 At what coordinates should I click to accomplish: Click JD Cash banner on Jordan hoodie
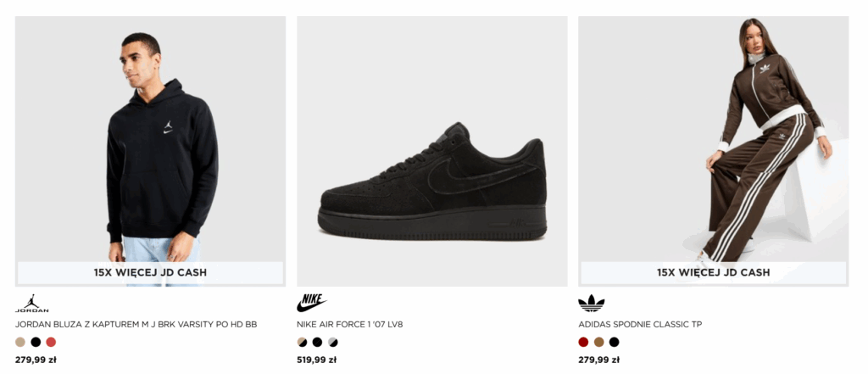[150, 272]
